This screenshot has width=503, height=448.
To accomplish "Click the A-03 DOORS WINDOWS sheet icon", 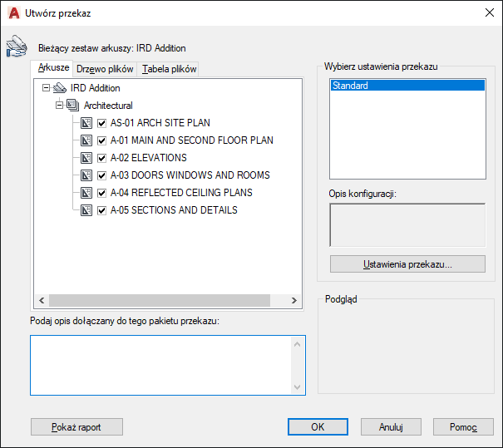I will (x=86, y=175).
